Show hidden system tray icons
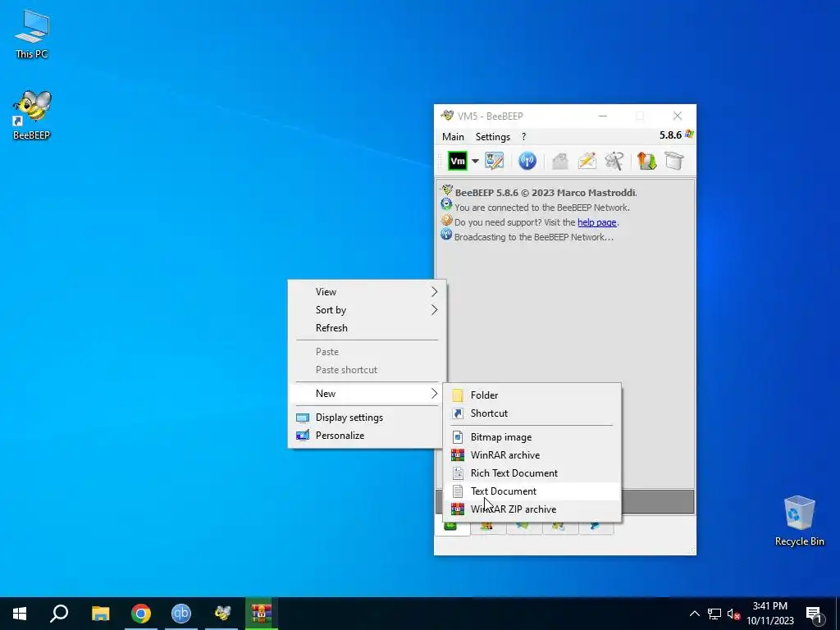The height and width of the screenshot is (630, 840). pos(694,614)
